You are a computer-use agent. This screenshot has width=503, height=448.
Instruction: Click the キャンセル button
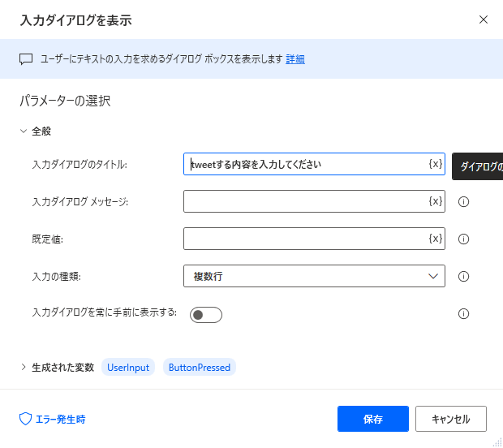pos(451,419)
